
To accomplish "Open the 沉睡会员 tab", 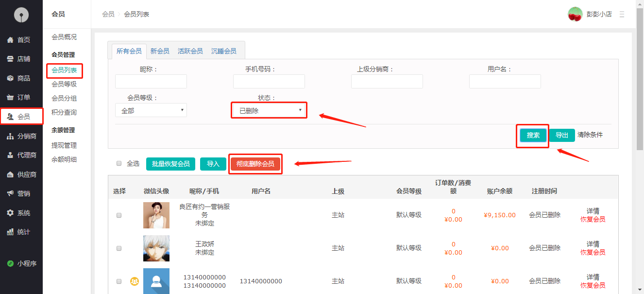I will click(223, 50).
